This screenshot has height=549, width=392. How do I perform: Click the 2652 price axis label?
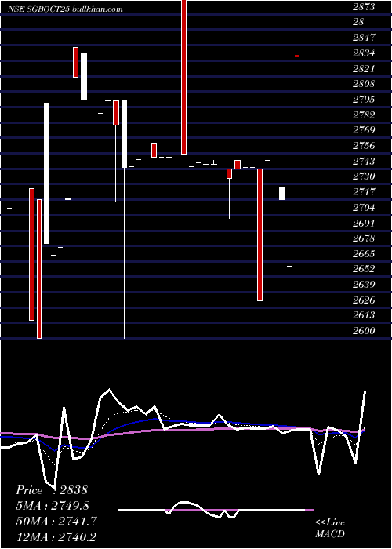click(x=364, y=269)
